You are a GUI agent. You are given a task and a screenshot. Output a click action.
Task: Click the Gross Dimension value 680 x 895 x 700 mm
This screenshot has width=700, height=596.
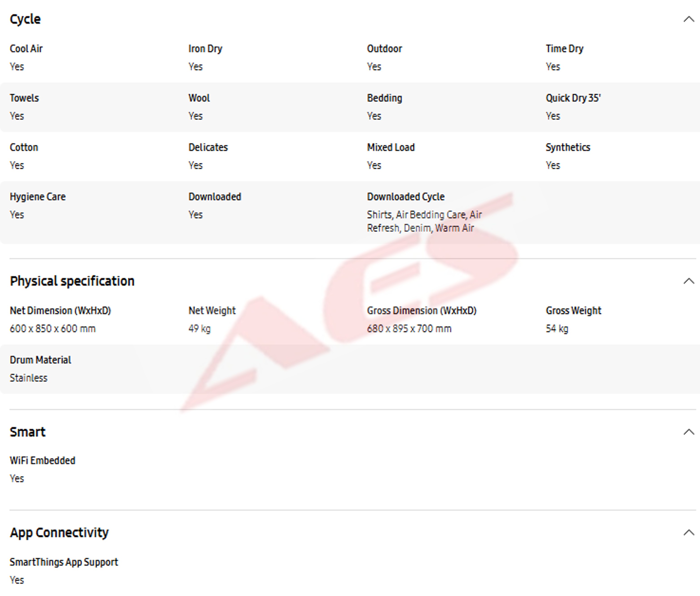[x=409, y=329]
